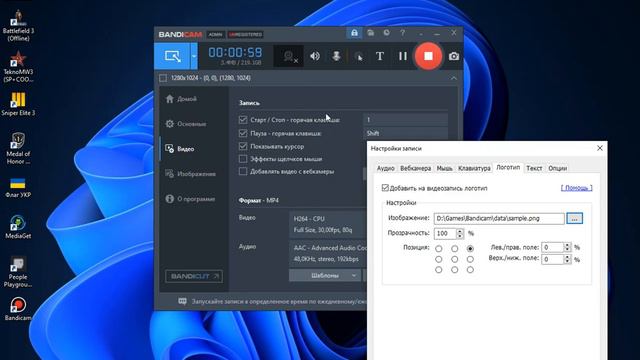This screenshot has width=640, height=360.
Task: Toggle speaker sound icon in Bandicam toolbar
Action: tap(315, 56)
